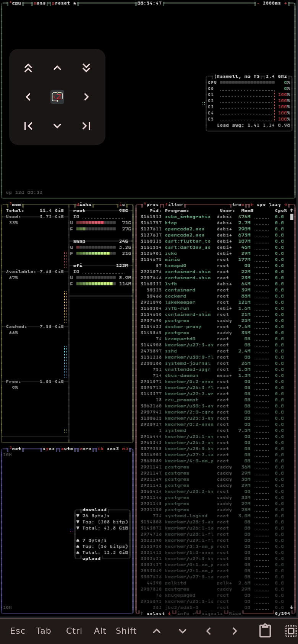Select the polkitd process row
Viewport: 298px width, 644px height.
[x=214, y=583]
